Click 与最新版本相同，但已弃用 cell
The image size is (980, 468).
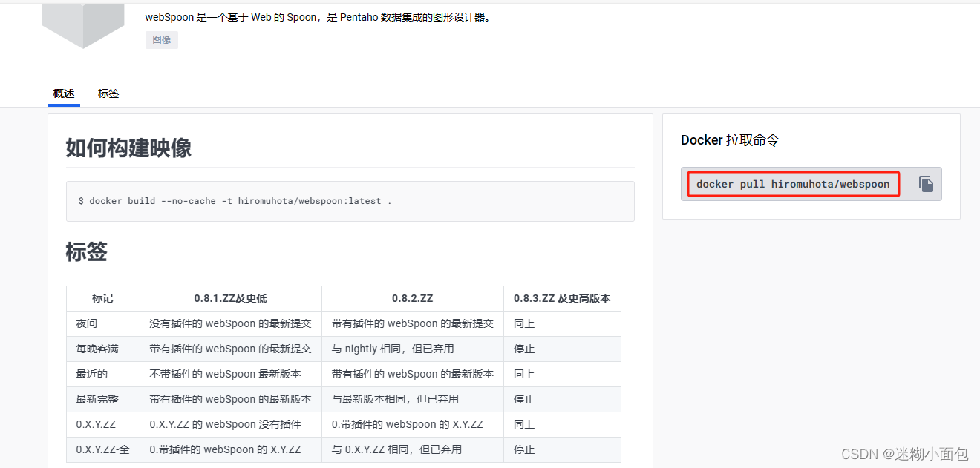[x=413, y=399]
